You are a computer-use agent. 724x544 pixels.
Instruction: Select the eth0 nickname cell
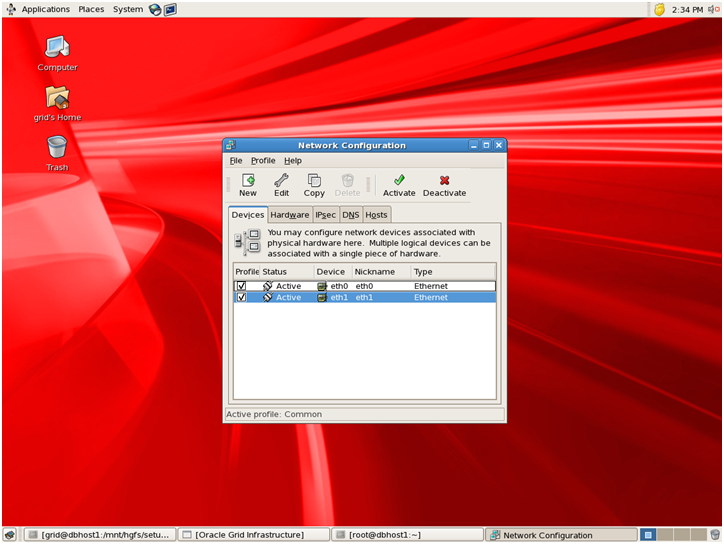coord(364,286)
